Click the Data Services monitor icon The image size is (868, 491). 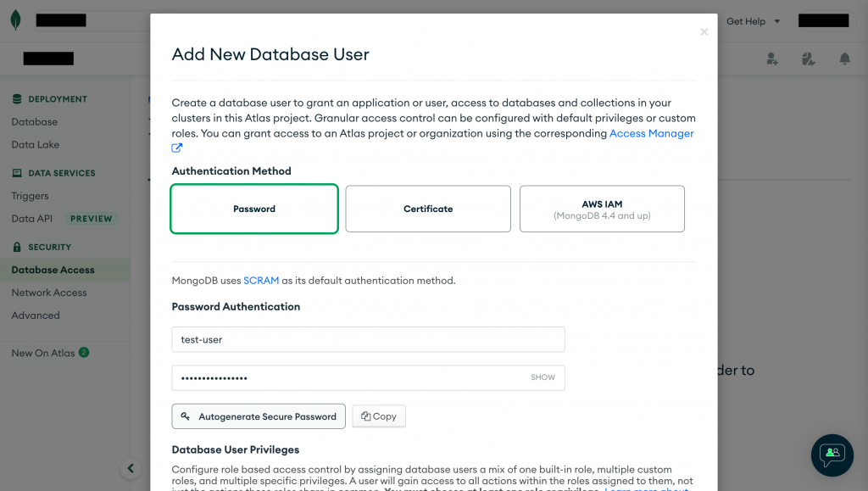[x=17, y=173]
